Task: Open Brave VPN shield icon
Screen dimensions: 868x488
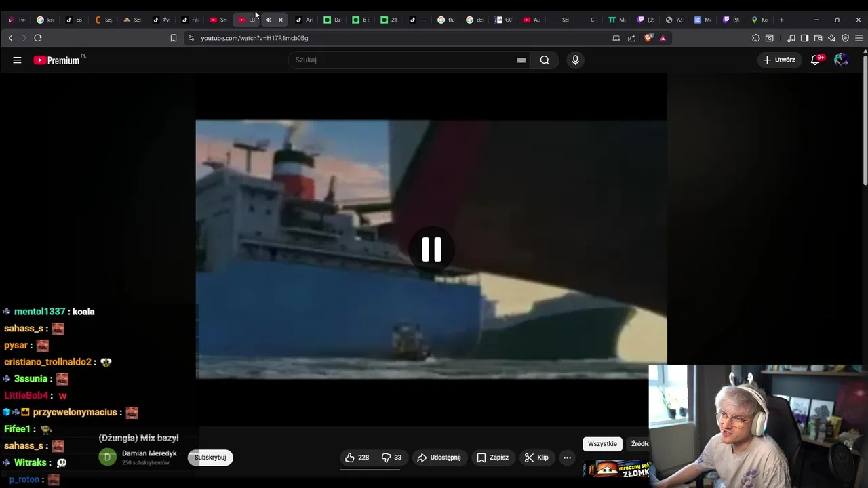Action: 845,38
